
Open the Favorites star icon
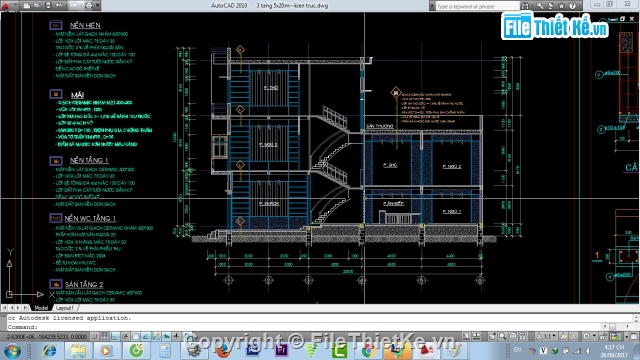click(x=561, y=6)
